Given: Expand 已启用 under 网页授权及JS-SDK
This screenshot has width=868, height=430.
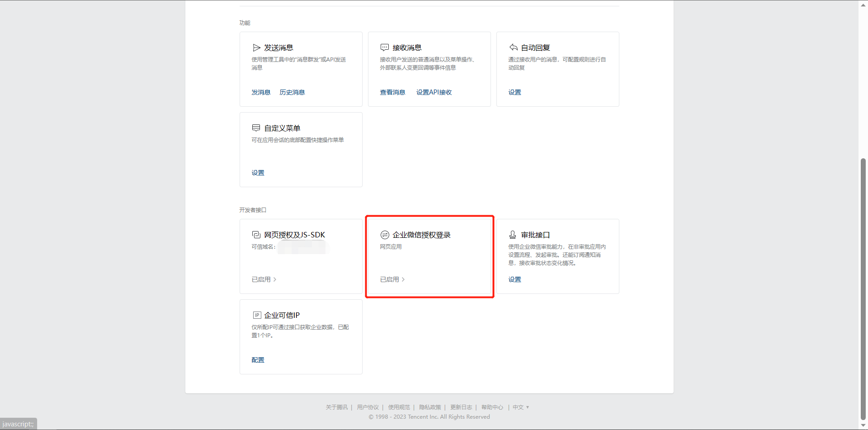Looking at the screenshot, I should [x=264, y=279].
